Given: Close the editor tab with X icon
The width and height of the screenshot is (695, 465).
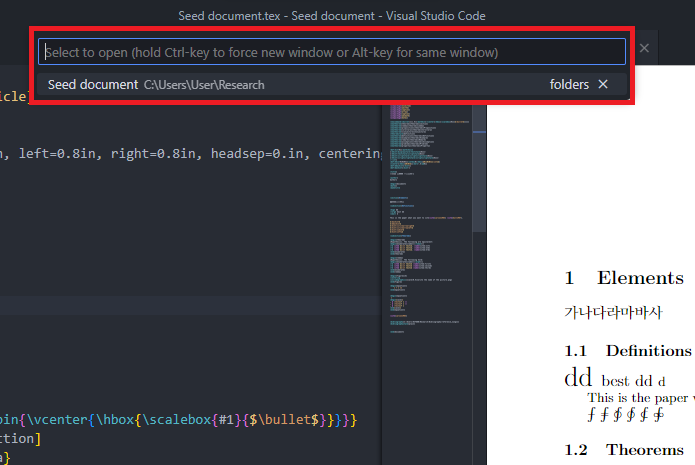Looking at the screenshot, I should tap(644, 48).
